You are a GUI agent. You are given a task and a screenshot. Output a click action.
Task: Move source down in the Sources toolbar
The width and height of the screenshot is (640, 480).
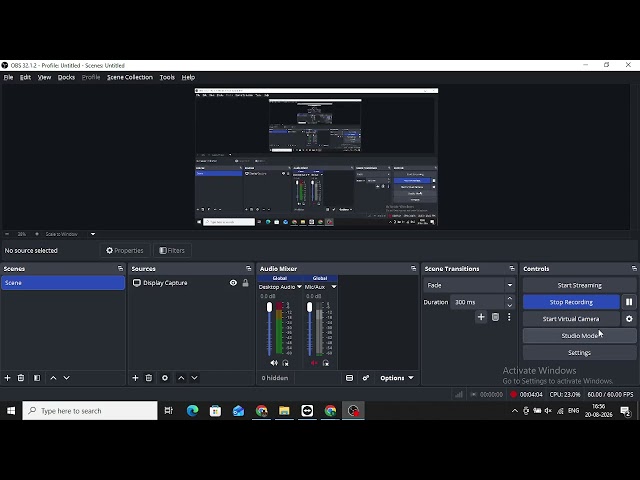pyautogui.click(x=195, y=378)
